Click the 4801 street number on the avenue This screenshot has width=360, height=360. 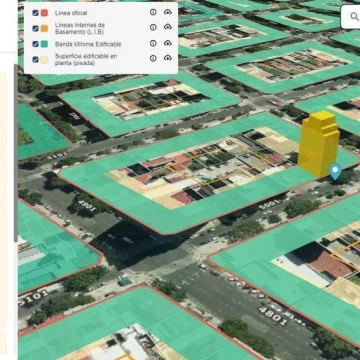click(x=273, y=316)
